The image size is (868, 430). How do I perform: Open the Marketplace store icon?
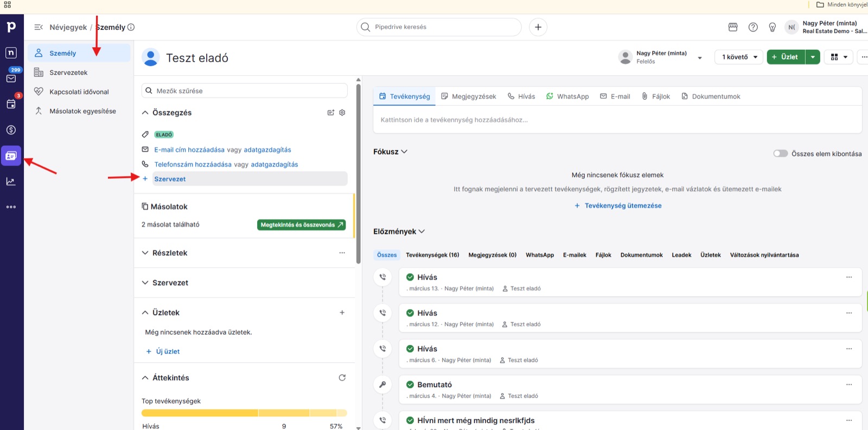[x=733, y=27]
